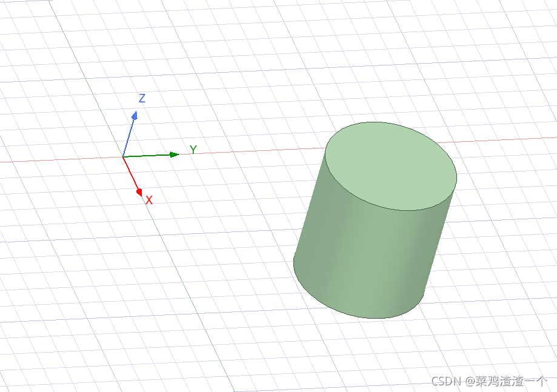The image size is (557, 392).
Task: Click the Y axis label
Action: (193, 150)
